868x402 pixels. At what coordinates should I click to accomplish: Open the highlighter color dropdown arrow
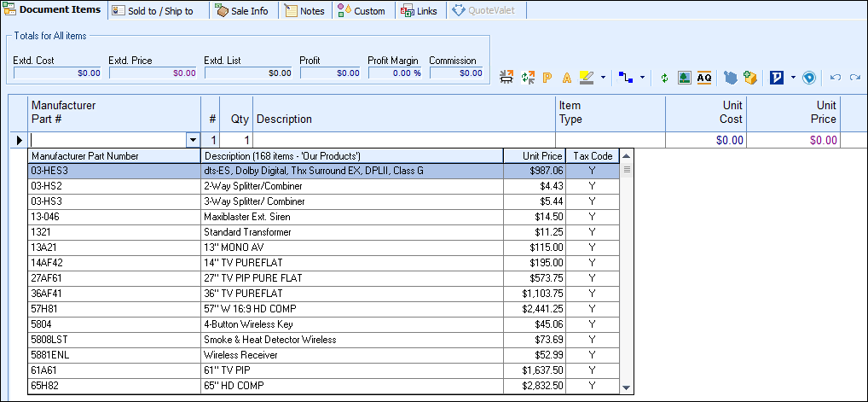[603, 78]
